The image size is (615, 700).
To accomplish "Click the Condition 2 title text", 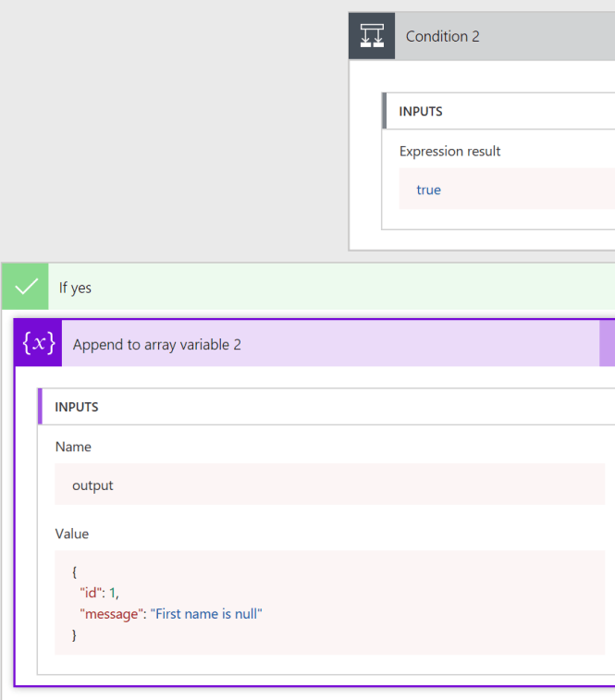I will click(x=443, y=36).
